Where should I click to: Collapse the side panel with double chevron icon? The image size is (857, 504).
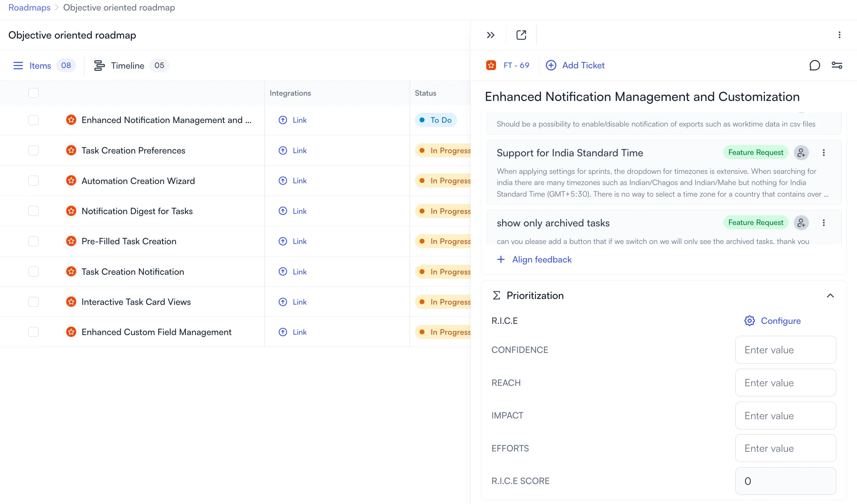(x=490, y=35)
